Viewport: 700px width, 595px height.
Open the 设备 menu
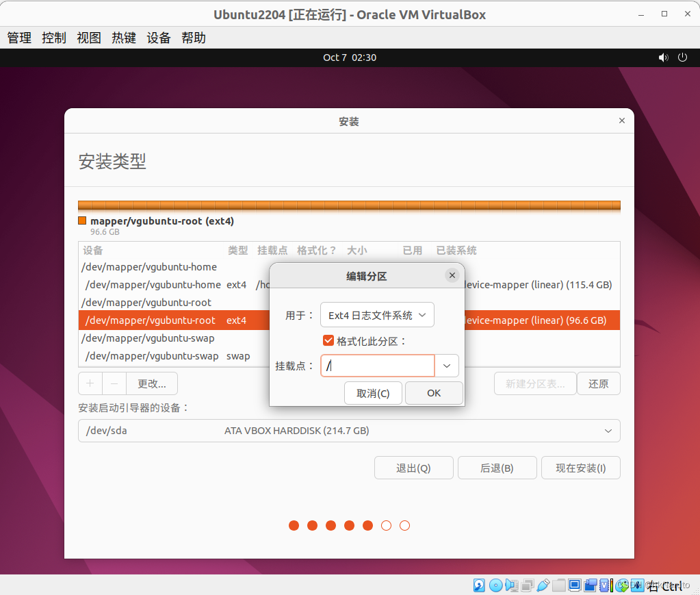pos(159,38)
